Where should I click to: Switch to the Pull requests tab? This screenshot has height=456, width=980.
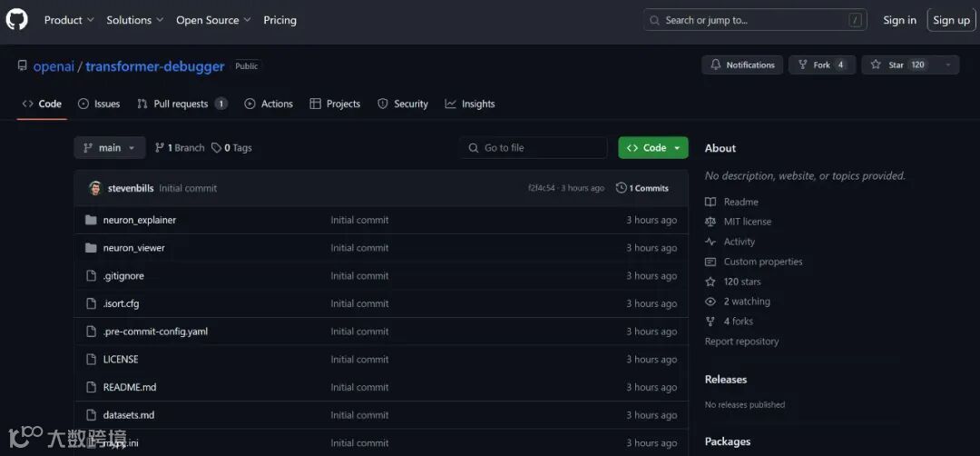tap(181, 104)
